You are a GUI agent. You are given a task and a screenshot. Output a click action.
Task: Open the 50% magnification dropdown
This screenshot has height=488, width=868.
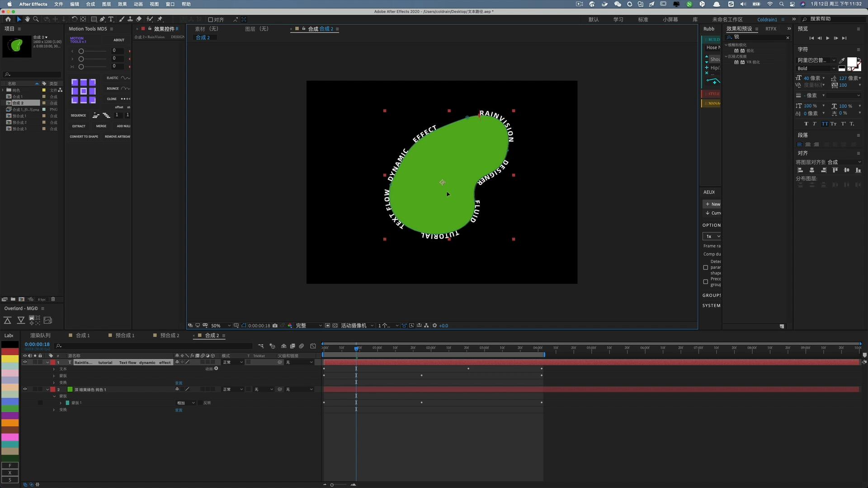(x=221, y=326)
